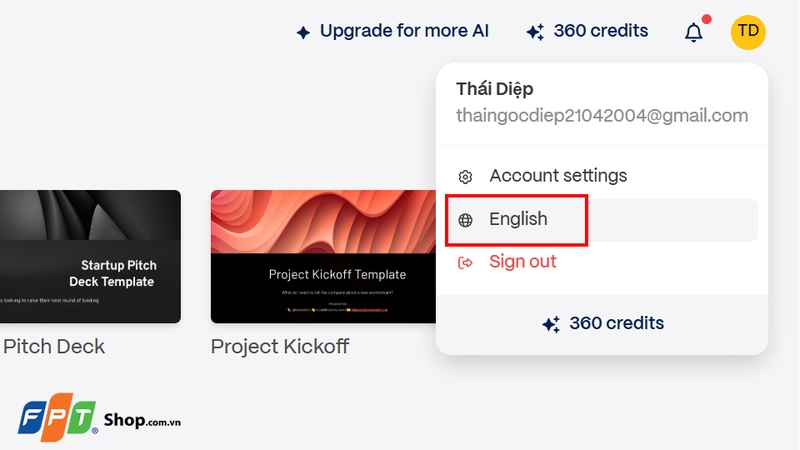This screenshot has width=800, height=450.
Task: Click the globe language icon
Action: [x=465, y=220]
